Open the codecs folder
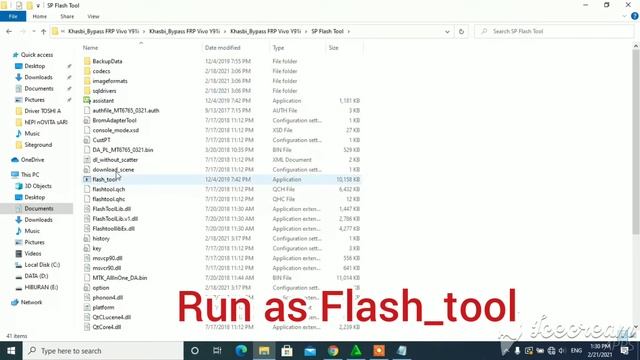The image size is (640, 360). tap(101, 71)
